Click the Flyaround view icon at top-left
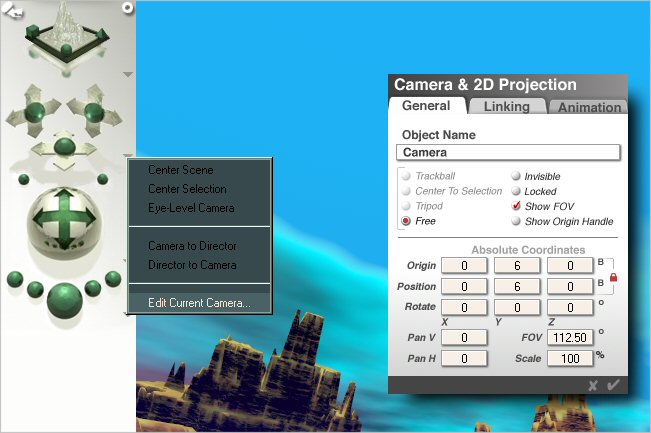Image resolution: width=651 pixels, height=433 pixels. click(12, 11)
